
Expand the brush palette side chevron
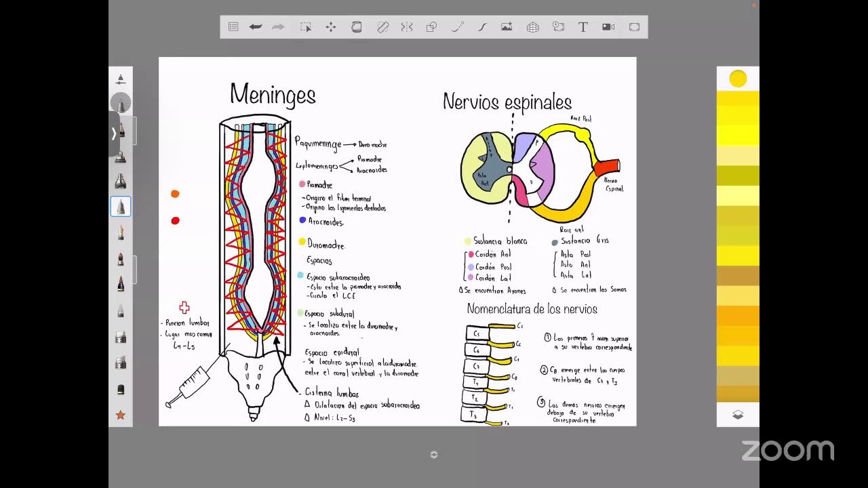[x=113, y=134]
